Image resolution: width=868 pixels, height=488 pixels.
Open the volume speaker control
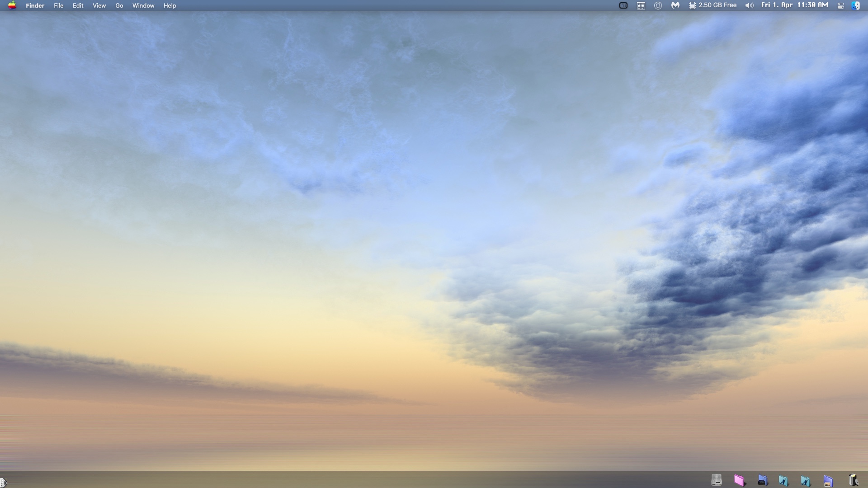pos(749,5)
